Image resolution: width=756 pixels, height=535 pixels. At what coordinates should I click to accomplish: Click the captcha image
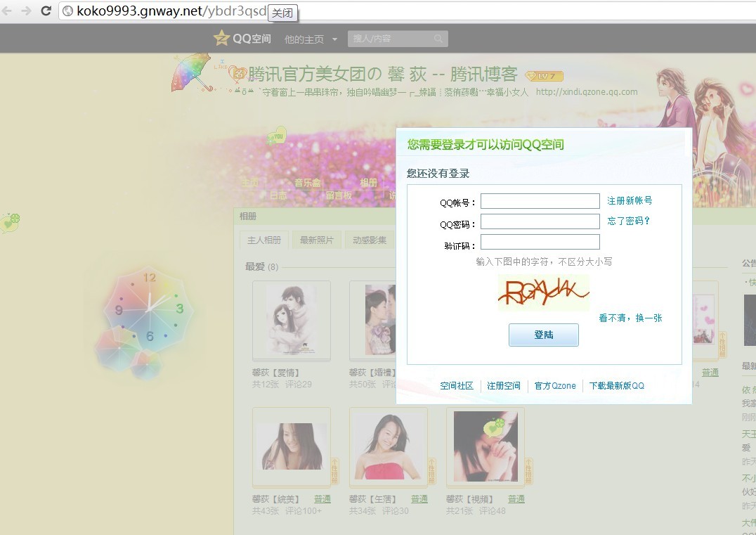[543, 293]
